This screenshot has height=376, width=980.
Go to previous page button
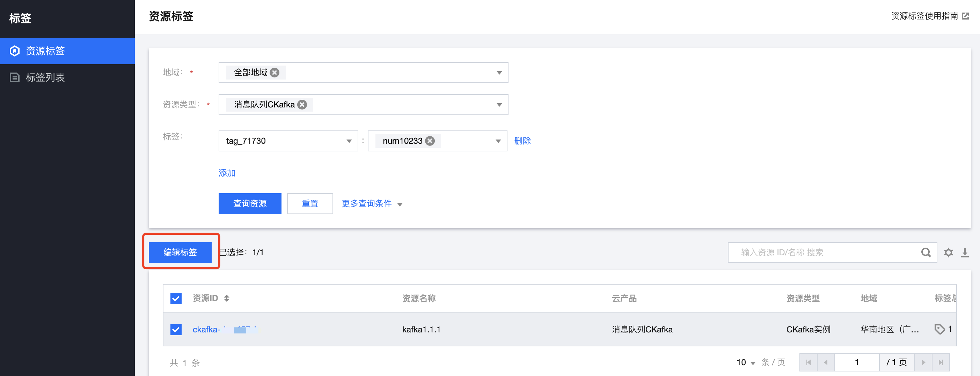826,362
